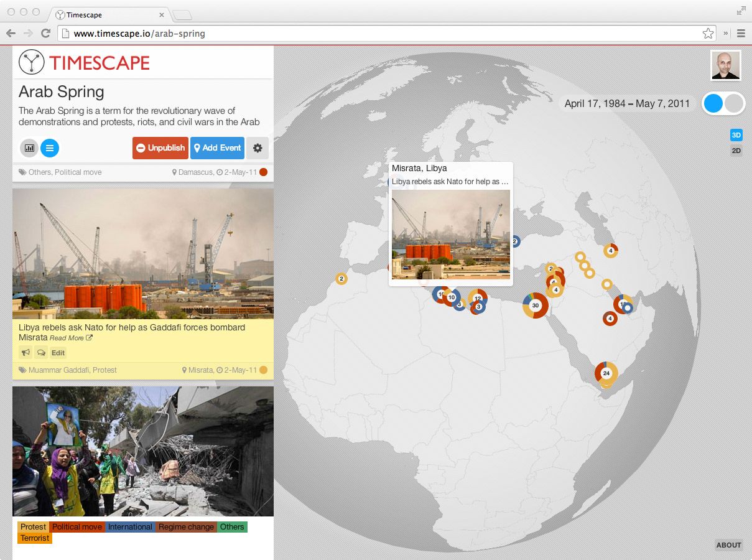This screenshot has height=560, width=752.
Task: Click the megaphone icon on the Misrata event card
Action: [x=25, y=352]
